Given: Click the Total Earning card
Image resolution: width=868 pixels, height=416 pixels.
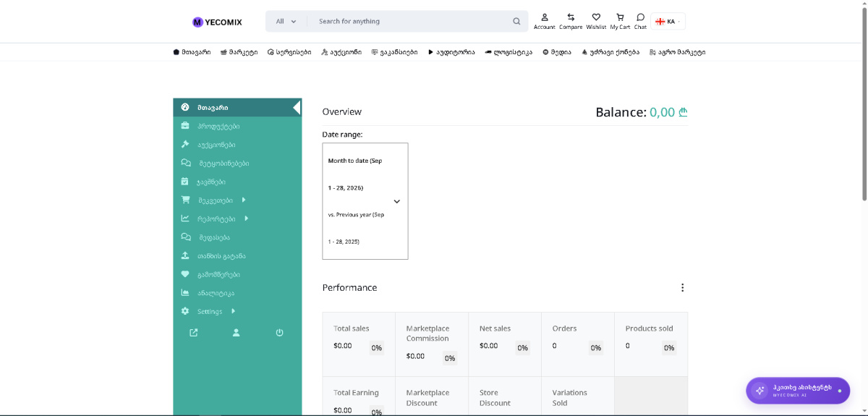Looking at the screenshot, I should (x=359, y=396).
